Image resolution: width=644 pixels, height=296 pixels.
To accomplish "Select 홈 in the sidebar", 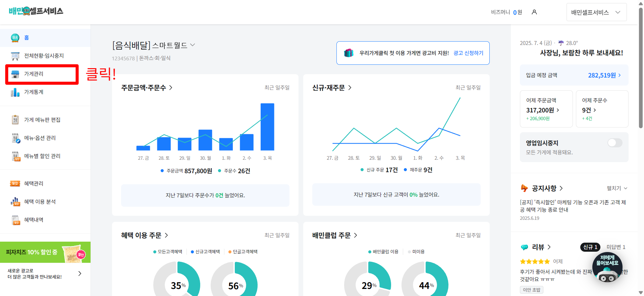I will pyautogui.click(x=45, y=38).
